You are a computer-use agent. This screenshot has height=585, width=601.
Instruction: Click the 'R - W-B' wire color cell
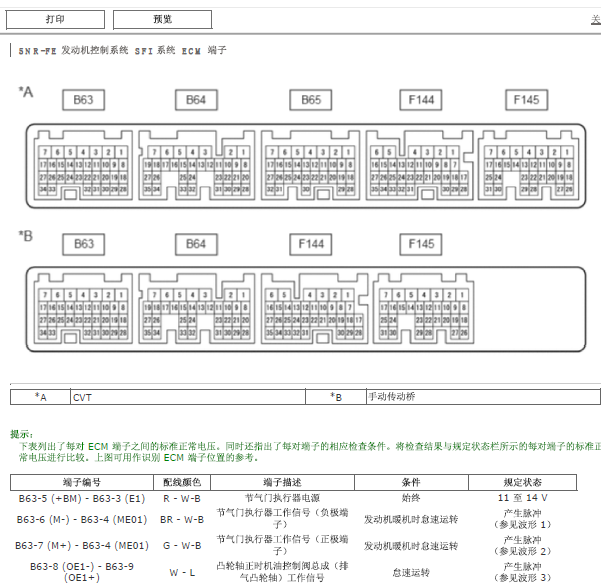pos(182,498)
